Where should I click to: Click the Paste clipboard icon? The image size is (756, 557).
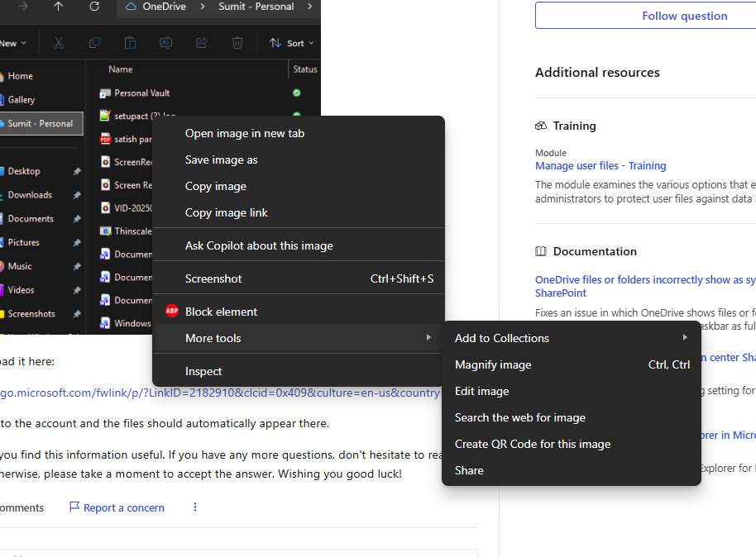(x=130, y=43)
